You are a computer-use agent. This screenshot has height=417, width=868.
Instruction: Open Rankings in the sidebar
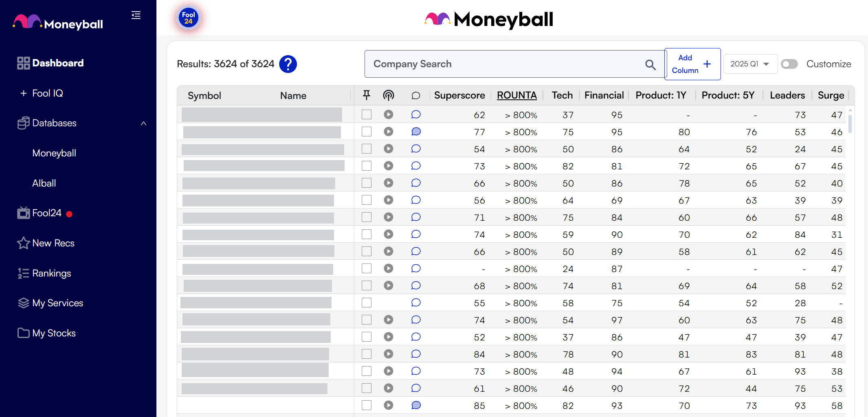coord(51,273)
